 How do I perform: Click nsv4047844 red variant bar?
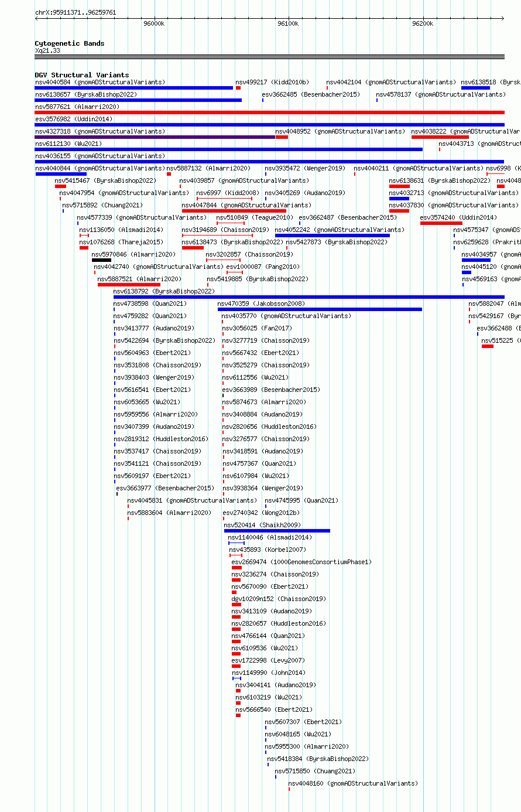(234, 211)
